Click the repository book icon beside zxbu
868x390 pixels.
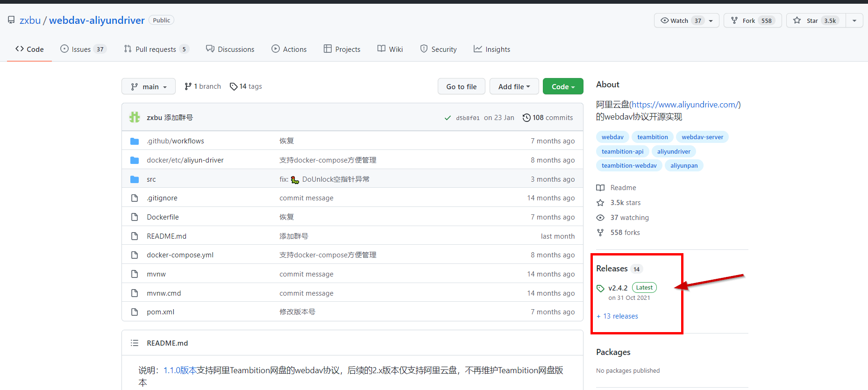tap(11, 20)
